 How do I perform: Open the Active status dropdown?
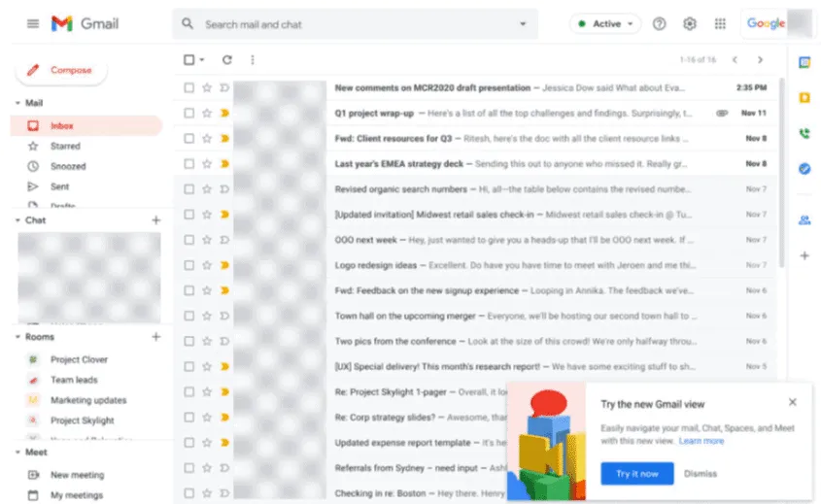605,24
